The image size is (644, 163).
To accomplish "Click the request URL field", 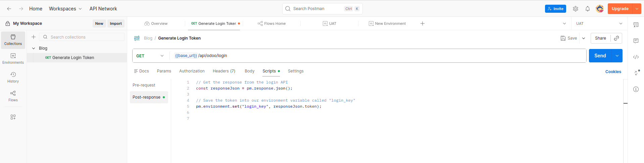I will (378, 56).
